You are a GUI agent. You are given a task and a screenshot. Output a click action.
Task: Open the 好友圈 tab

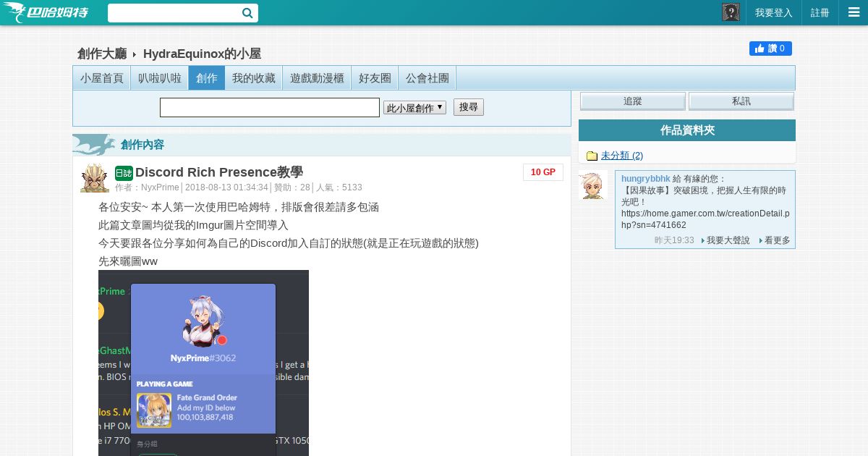[x=375, y=78]
